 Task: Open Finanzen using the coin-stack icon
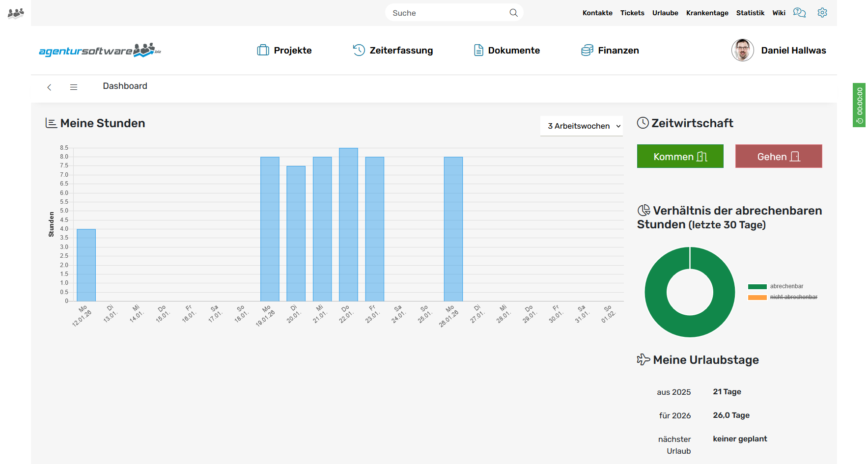coord(587,50)
